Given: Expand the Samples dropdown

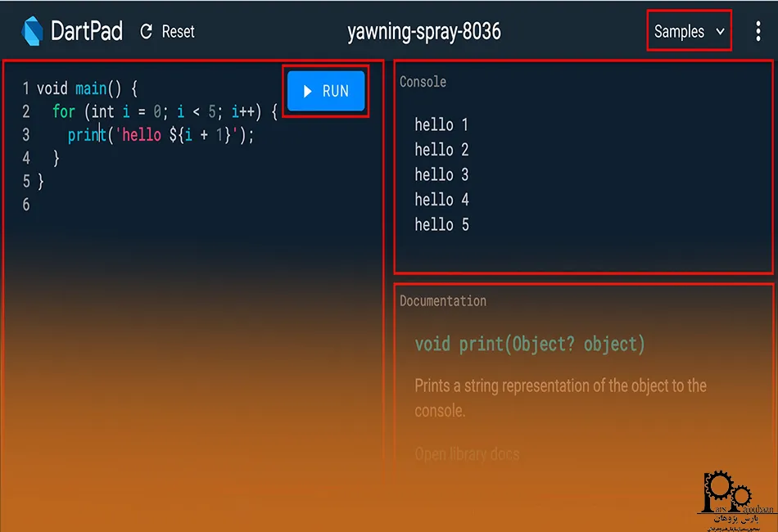Looking at the screenshot, I should [x=688, y=32].
